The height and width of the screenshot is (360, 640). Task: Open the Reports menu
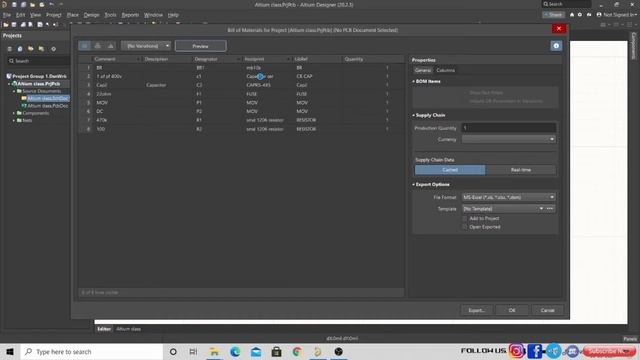click(130, 15)
